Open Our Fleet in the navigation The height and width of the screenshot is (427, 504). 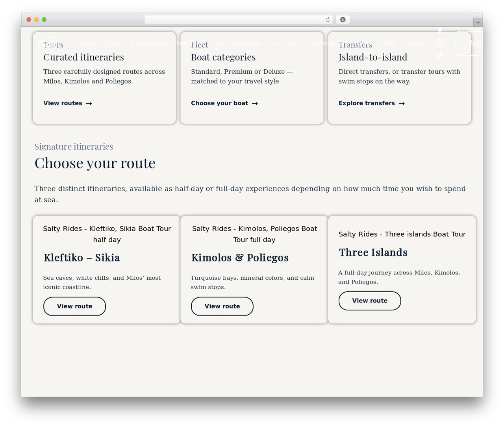coord(284,43)
